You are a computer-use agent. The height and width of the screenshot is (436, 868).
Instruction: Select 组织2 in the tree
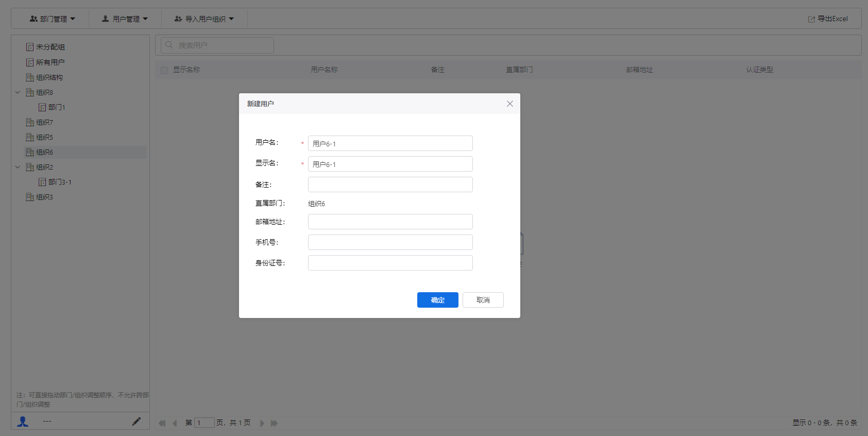coord(44,167)
